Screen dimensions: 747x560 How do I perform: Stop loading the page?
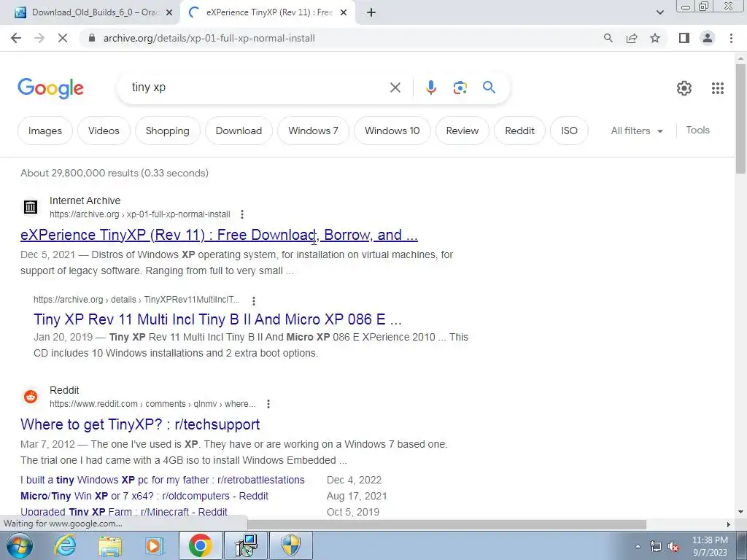tap(63, 38)
